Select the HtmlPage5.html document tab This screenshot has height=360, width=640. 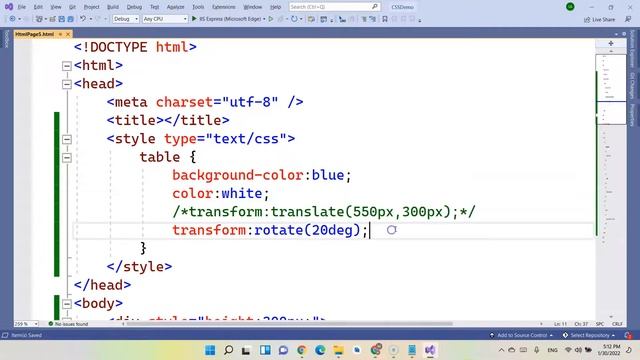(35, 34)
